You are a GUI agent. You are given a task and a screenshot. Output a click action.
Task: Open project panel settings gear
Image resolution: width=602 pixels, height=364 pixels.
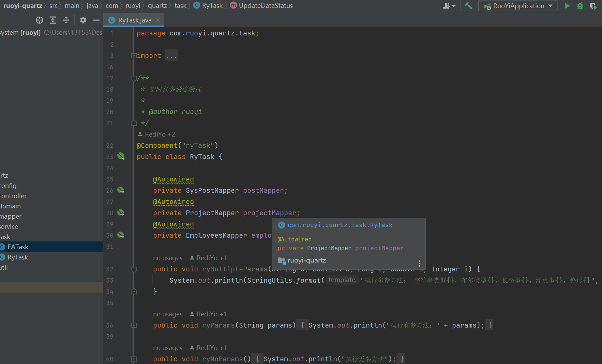(83, 20)
